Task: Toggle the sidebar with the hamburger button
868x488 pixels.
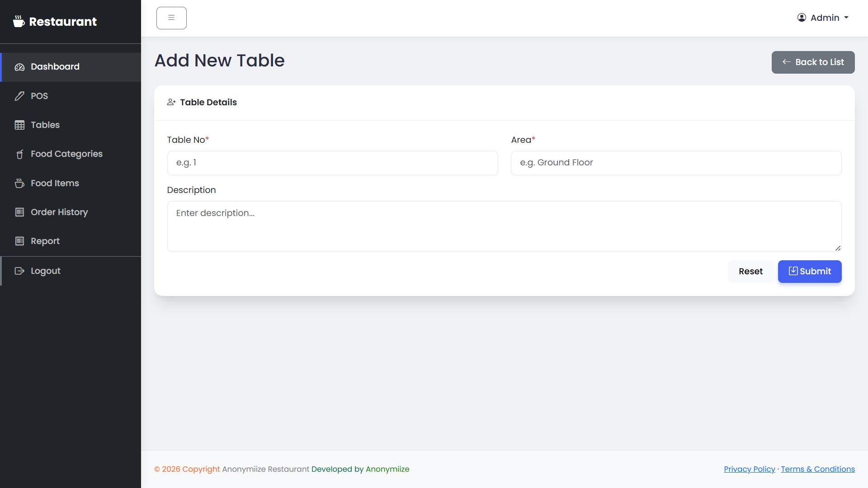Action: coord(171,18)
